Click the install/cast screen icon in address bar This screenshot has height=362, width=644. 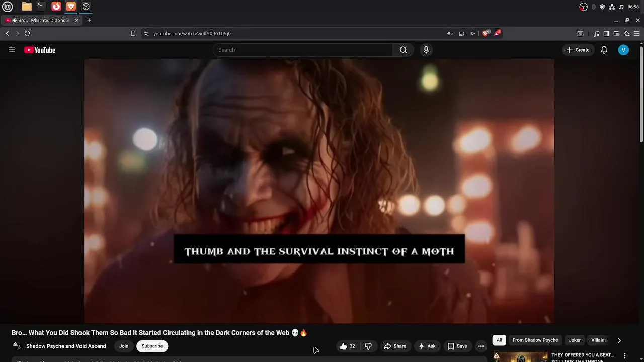[x=461, y=33]
